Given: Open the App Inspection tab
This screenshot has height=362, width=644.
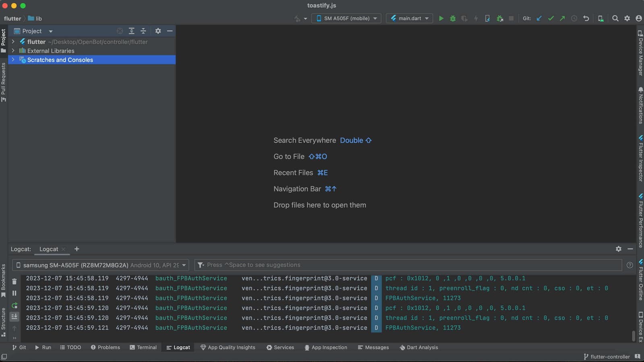Looking at the screenshot, I should [326, 348].
